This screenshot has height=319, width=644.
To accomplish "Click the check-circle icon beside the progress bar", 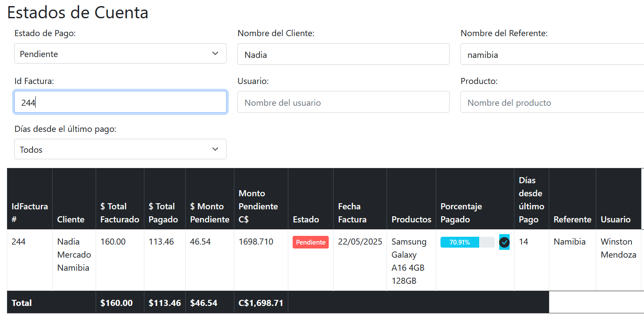I will pyautogui.click(x=504, y=242).
